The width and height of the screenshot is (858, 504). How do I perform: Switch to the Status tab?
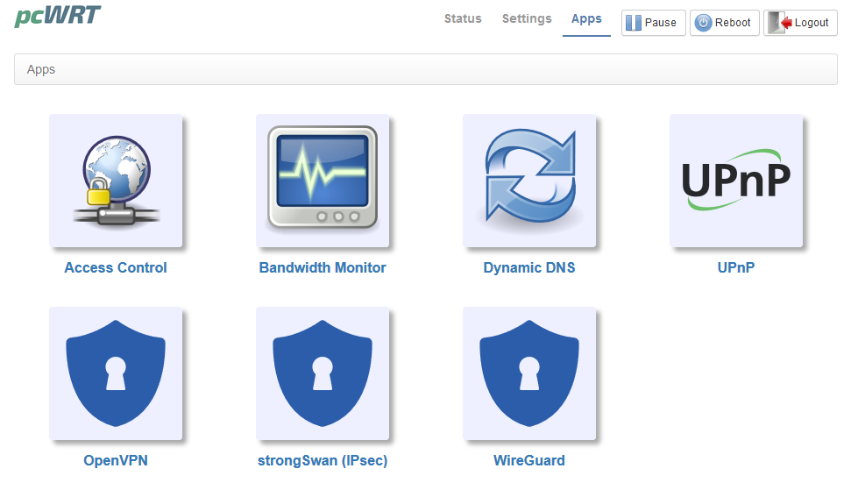point(463,18)
